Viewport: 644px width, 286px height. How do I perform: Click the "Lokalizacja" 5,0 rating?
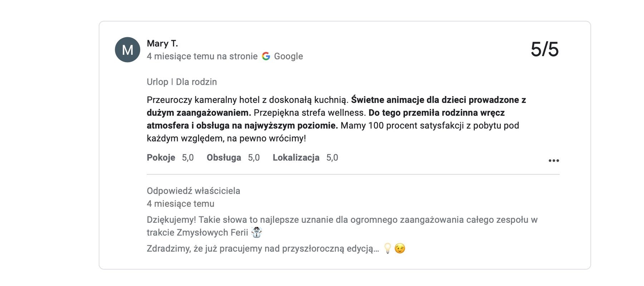point(305,158)
